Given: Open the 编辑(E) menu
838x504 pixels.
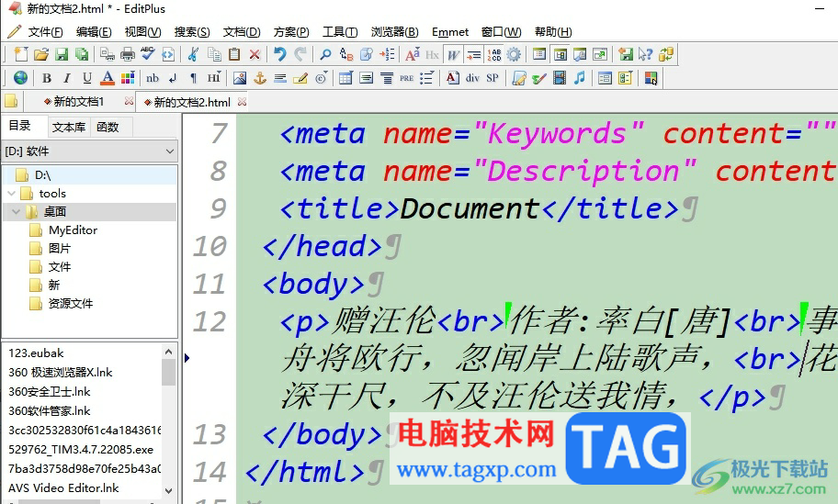Looking at the screenshot, I should pyautogui.click(x=94, y=31).
